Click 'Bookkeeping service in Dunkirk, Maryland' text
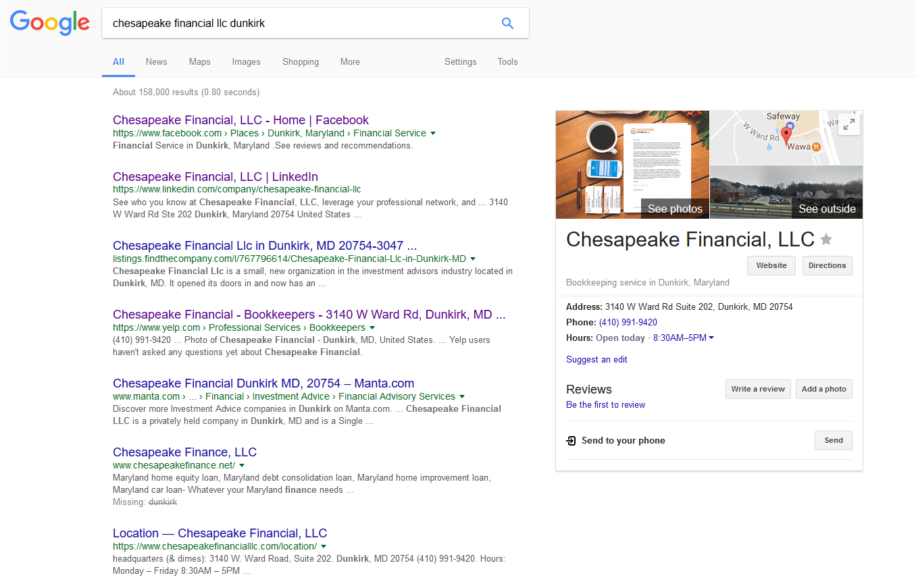This screenshot has height=588, width=916. [x=648, y=283]
